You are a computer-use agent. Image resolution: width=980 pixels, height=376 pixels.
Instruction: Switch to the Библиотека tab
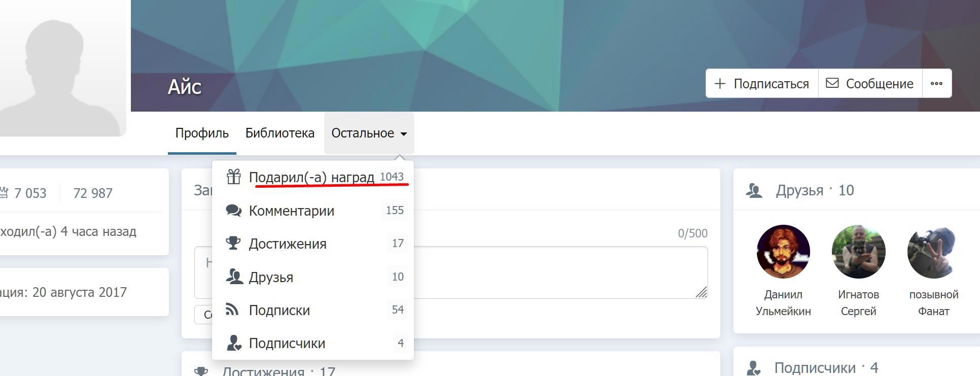click(280, 133)
